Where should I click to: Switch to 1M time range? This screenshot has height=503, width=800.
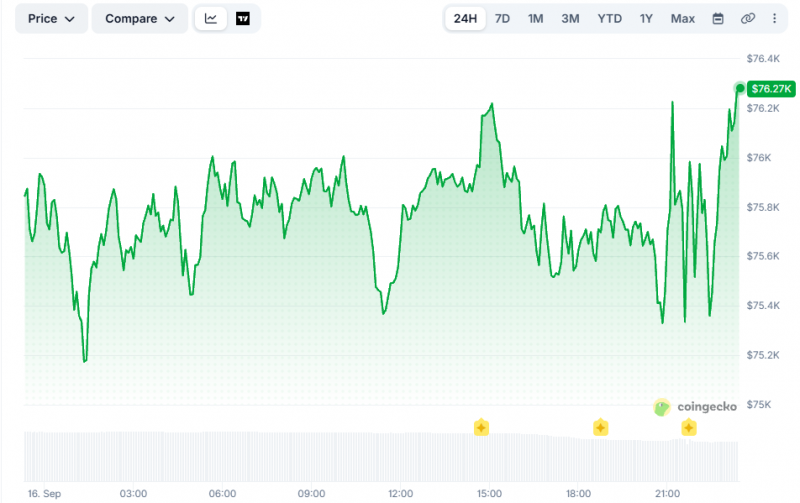click(536, 19)
